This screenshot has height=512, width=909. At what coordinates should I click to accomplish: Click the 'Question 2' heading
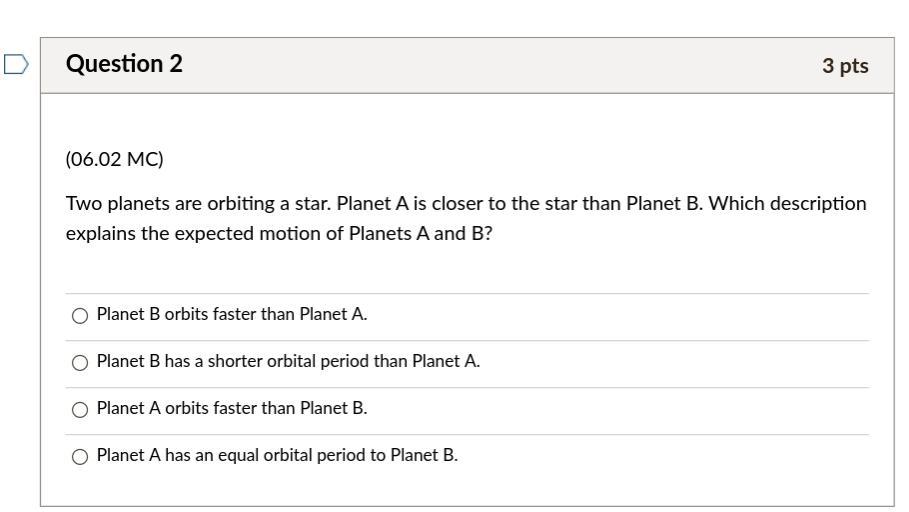click(124, 64)
